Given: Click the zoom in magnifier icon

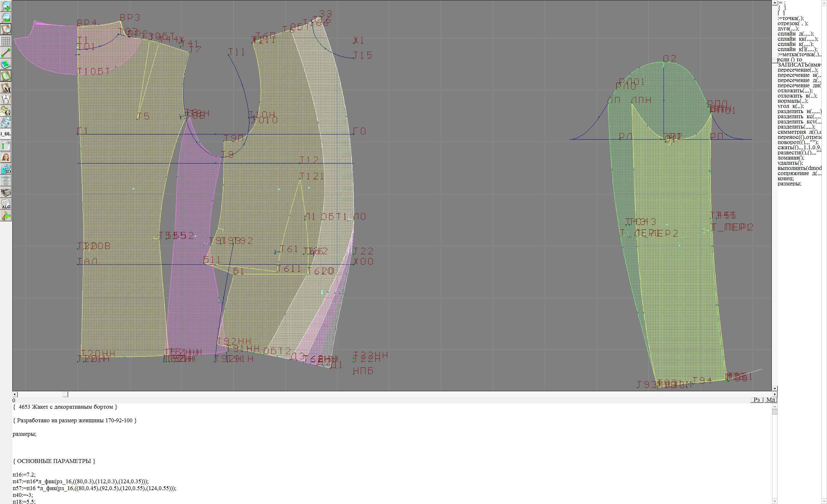Looking at the screenshot, I should click(x=6, y=6).
